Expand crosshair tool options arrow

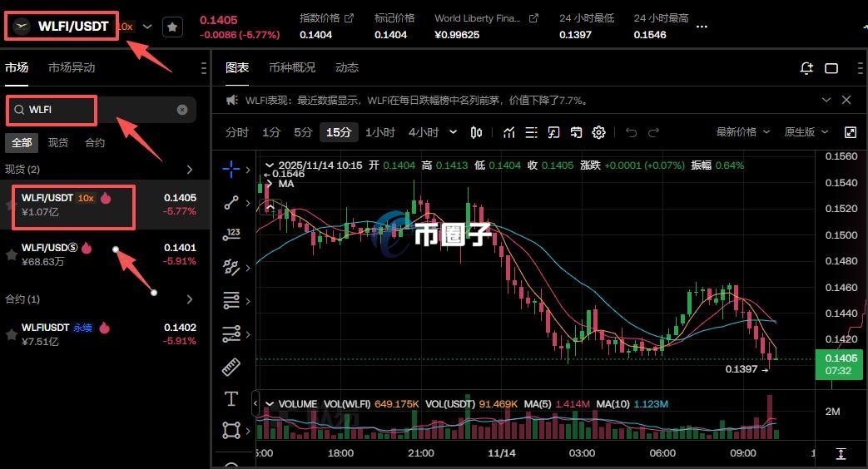pos(248,170)
